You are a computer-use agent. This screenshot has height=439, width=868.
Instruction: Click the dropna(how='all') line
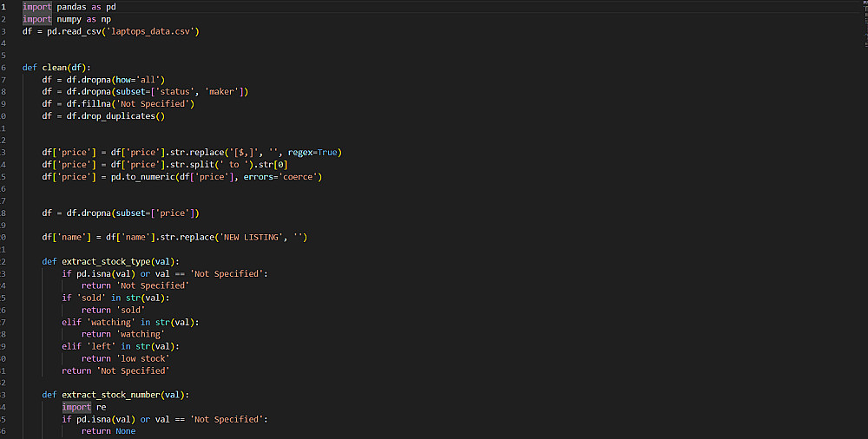tap(103, 80)
